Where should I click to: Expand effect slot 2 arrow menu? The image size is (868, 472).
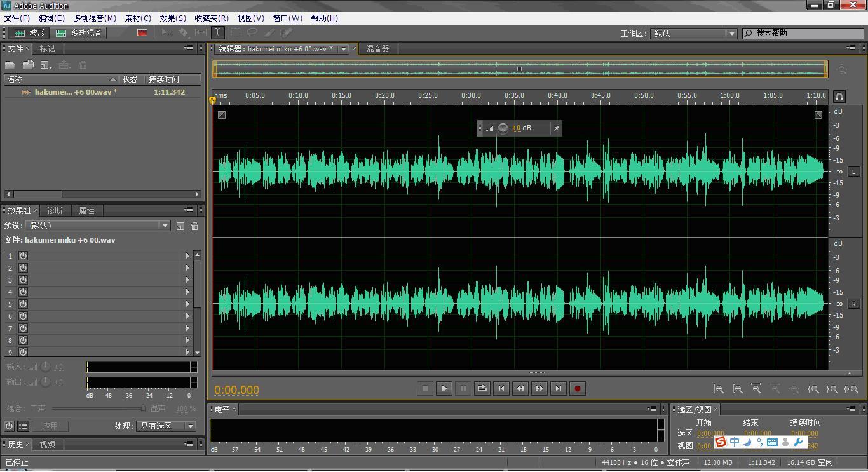tap(187, 268)
